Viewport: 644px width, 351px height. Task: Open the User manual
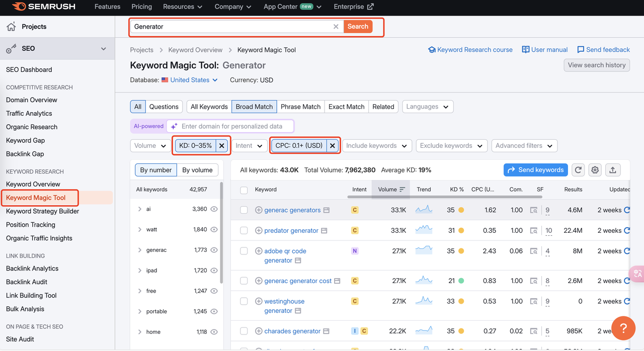click(544, 50)
